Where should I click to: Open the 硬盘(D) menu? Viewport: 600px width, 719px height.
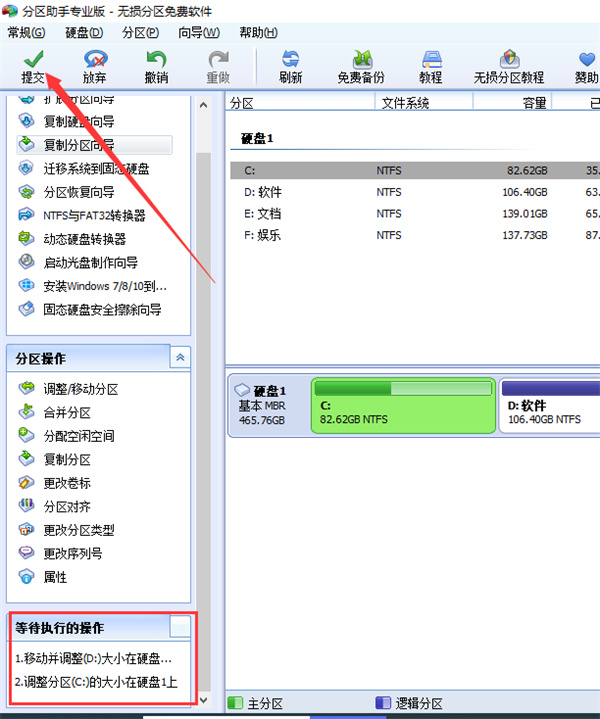(83, 32)
